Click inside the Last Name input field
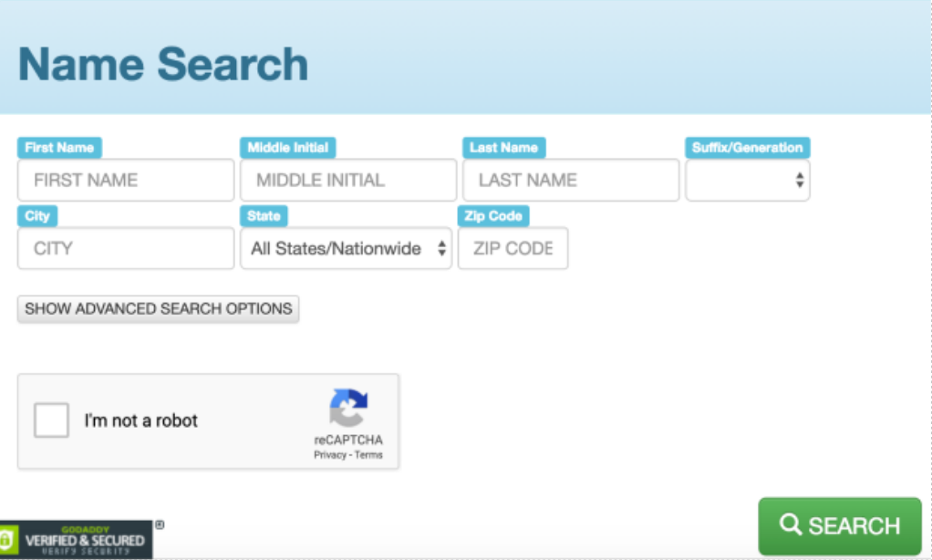This screenshot has width=932, height=560. coord(570,180)
